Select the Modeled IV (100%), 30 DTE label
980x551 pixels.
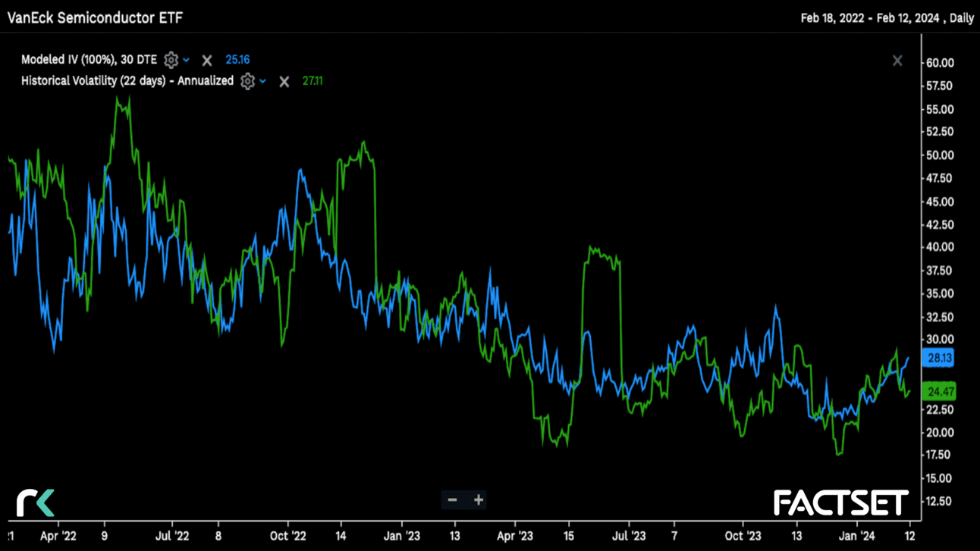tap(89, 60)
